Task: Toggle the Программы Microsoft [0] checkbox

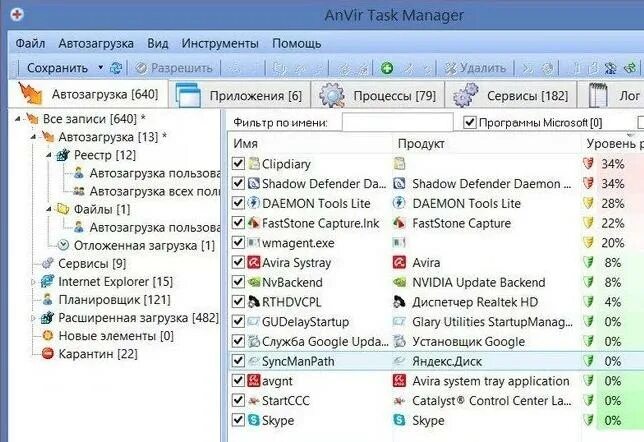Action: pyautogui.click(x=469, y=122)
